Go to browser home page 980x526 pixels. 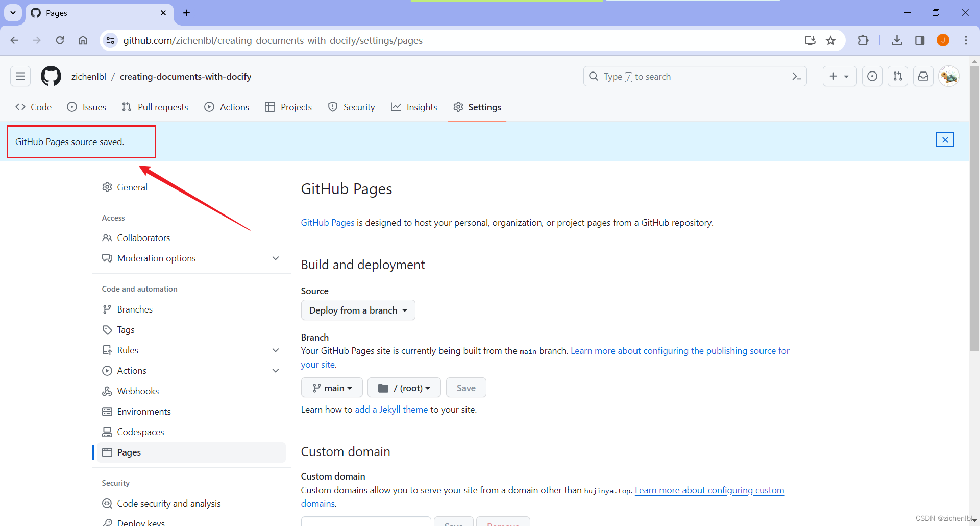[83, 40]
